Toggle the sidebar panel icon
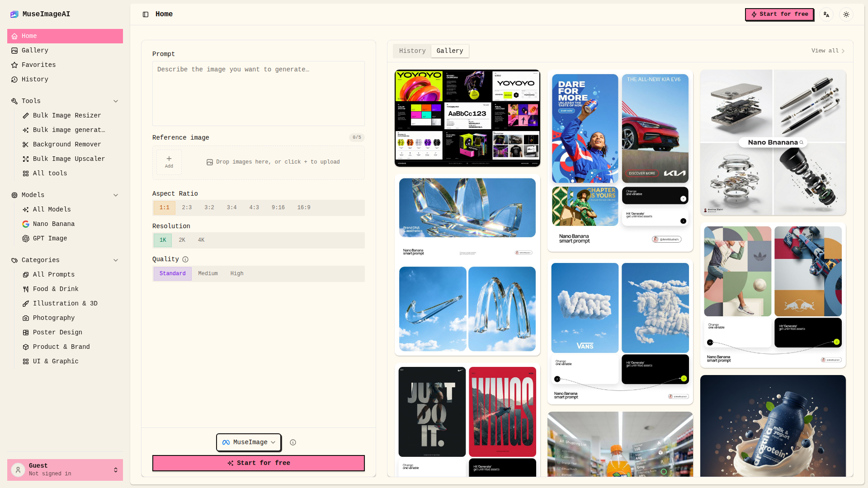The width and height of the screenshot is (868, 488). pyautogui.click(x=146, y=14)
